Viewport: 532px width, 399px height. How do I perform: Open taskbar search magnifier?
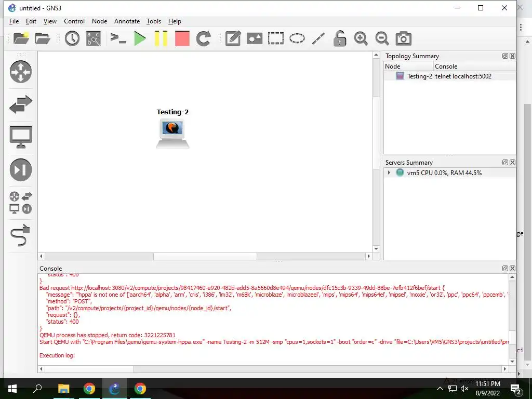37,388
